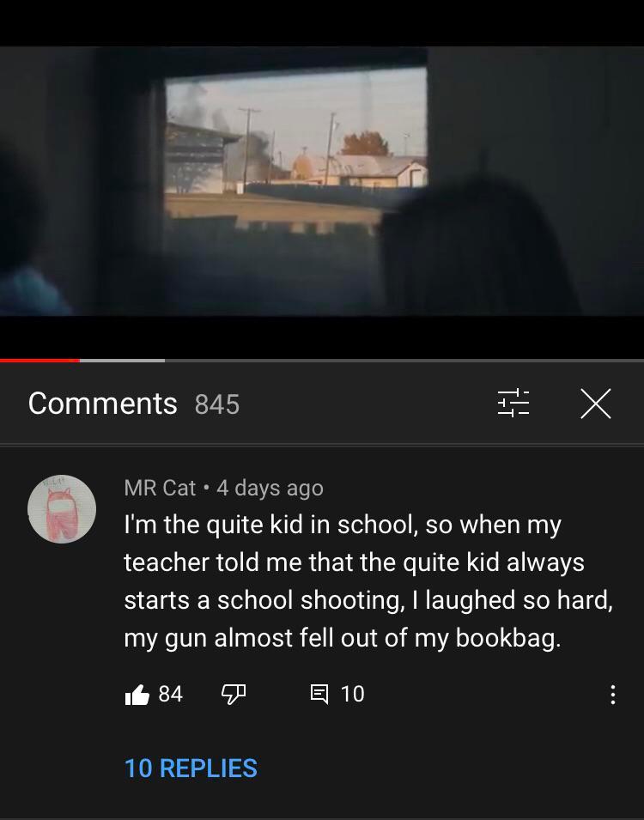Seek on the red video progress bar
The width and height of the screenshot is (644, 820).
point(39,361)
